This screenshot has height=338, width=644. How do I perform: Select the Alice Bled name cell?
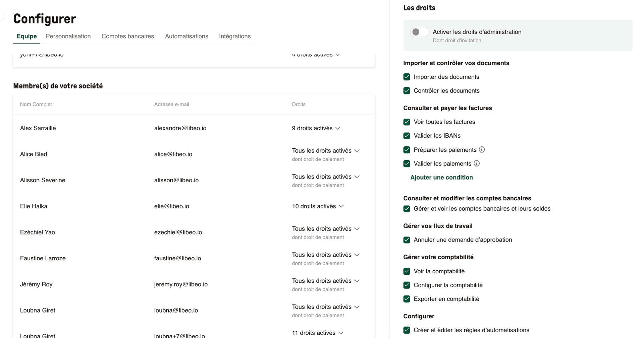(34, 154)
